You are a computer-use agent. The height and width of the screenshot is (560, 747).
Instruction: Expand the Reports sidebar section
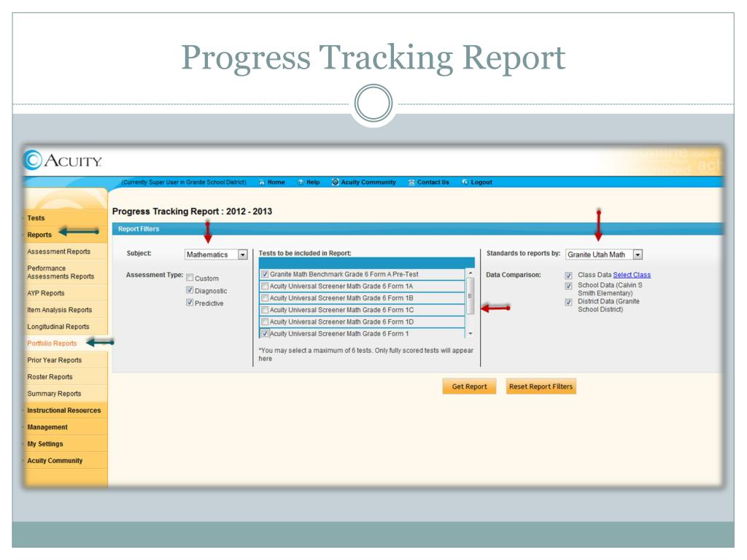(39, 235)
